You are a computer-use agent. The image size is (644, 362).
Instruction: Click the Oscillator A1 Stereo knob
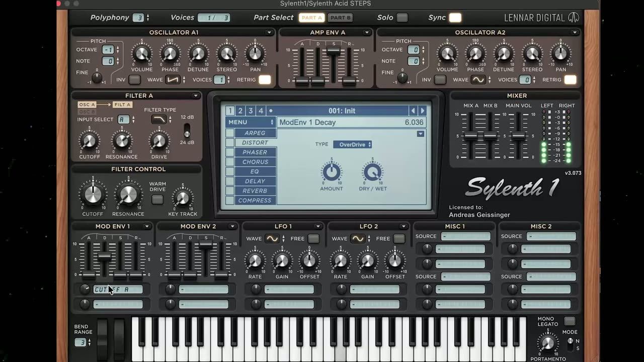(x=226, y=53)
